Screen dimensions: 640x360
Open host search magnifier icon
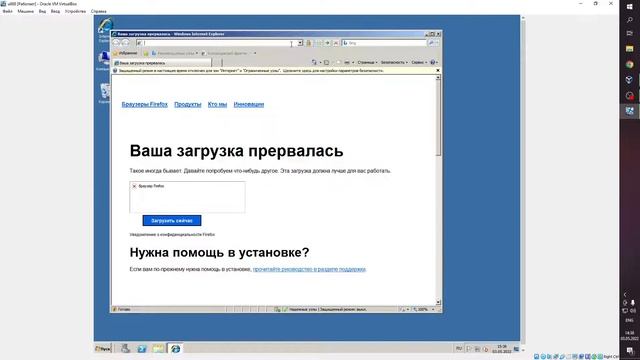tap(629, 20)
